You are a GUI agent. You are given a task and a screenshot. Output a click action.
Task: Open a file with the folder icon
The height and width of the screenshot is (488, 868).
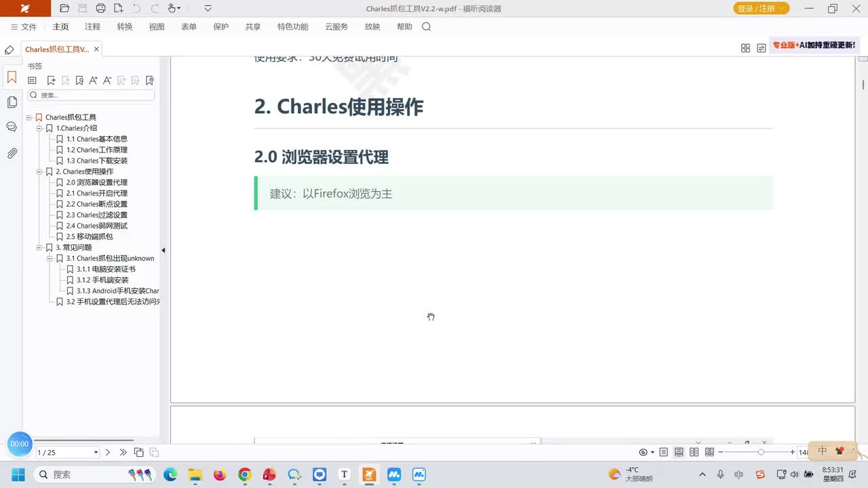click(x=64, y=8)
